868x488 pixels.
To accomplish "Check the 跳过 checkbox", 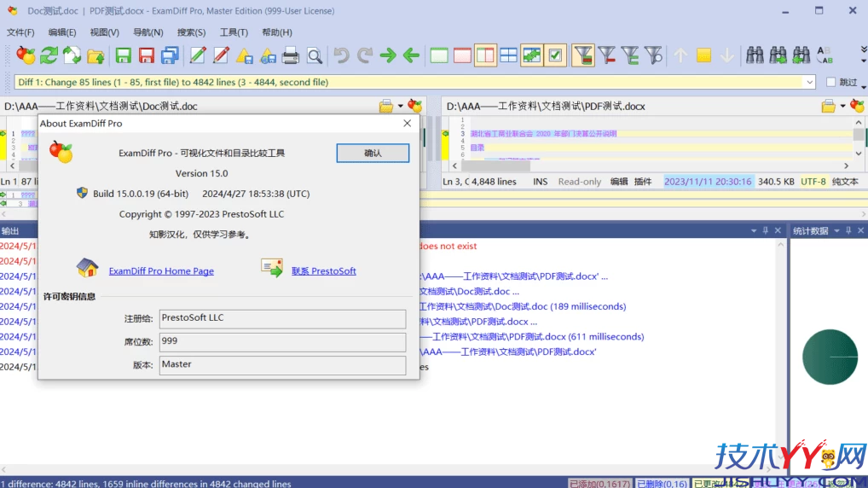I will pos(831,82).
